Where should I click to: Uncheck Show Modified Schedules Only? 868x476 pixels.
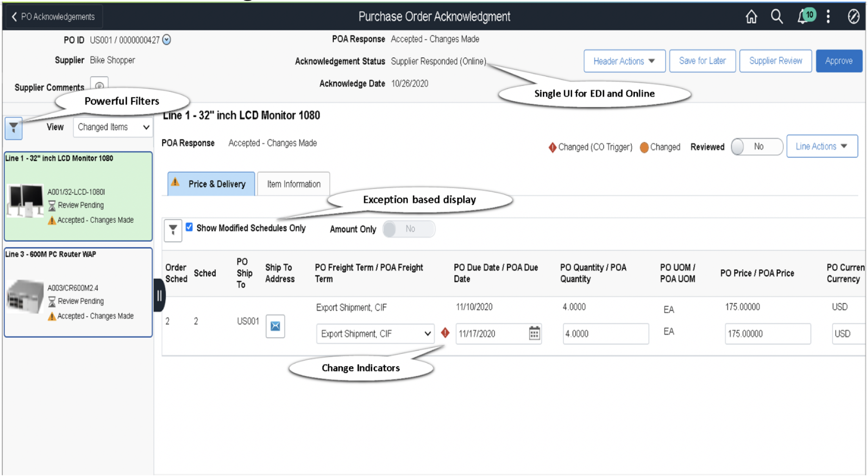190,227
